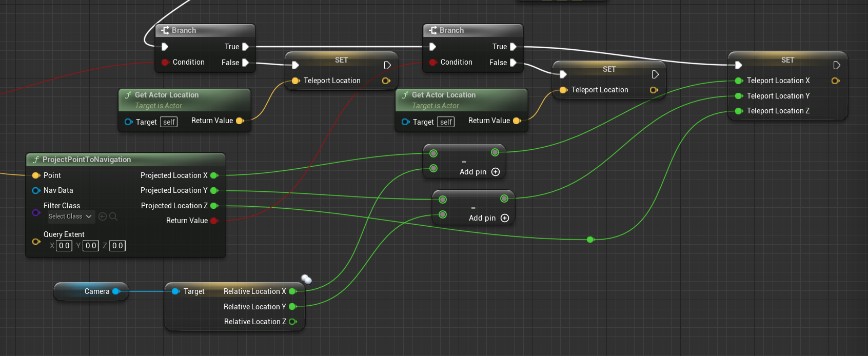Click the Relative Location X output pin
This screenshot has height=356, width=868.
pyautogui.click(x=293, y=291)
